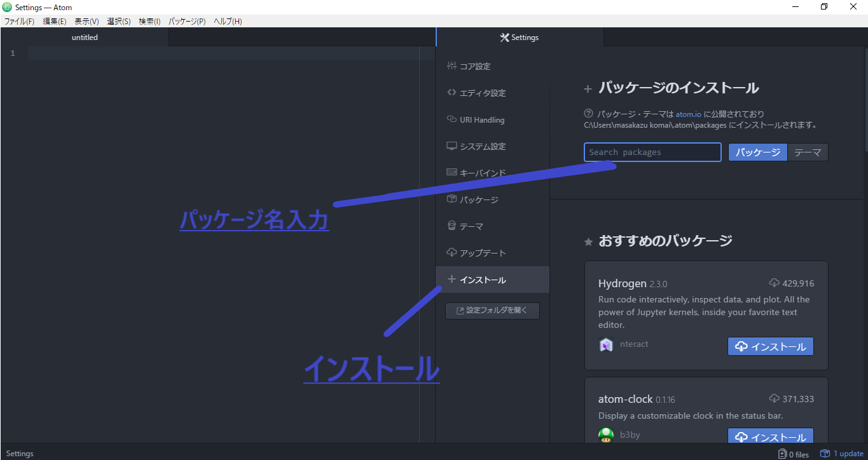
Task: Open システム設定 settings section
Action: click(492, 146)
